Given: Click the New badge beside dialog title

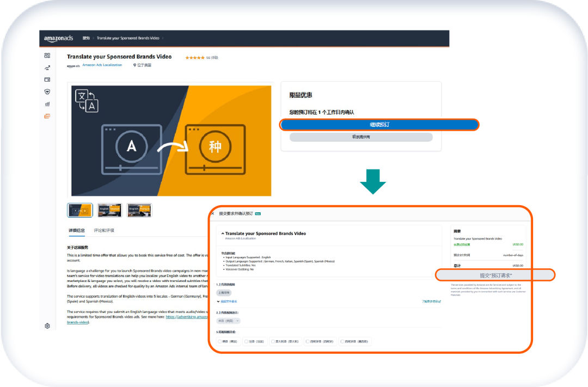Looking at the screenshot, I should (x=258, y=214).
